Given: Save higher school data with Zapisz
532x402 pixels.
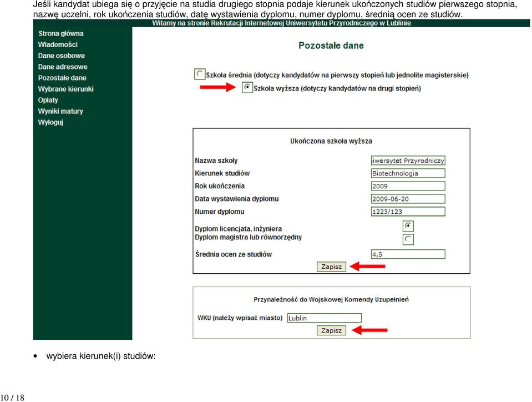Looking at the screenshot, I should [332, 267].
